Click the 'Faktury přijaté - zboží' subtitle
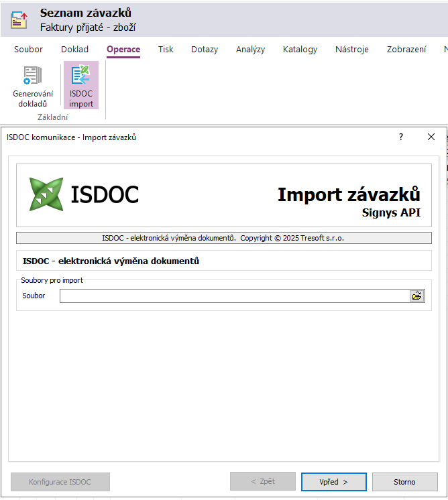448x500 pixels. 88,27
